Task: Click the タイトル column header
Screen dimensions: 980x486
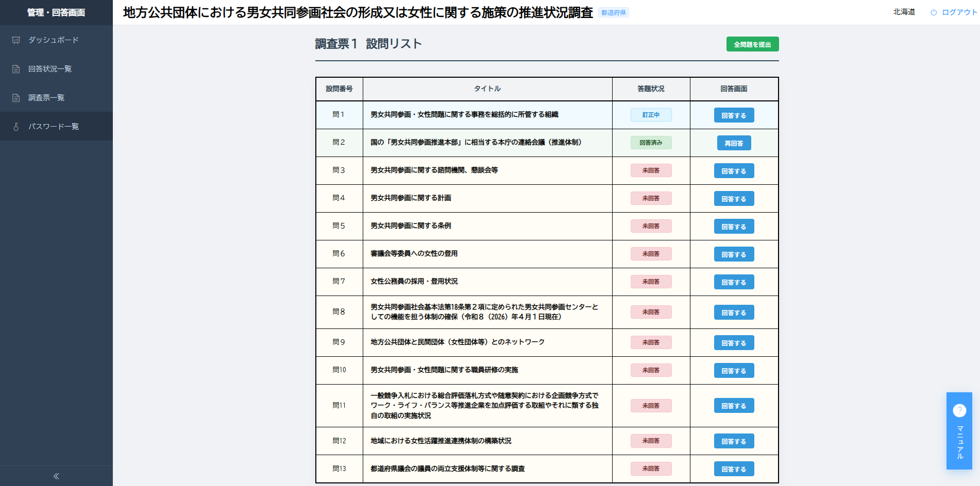Action: click(x=487, y=89)
